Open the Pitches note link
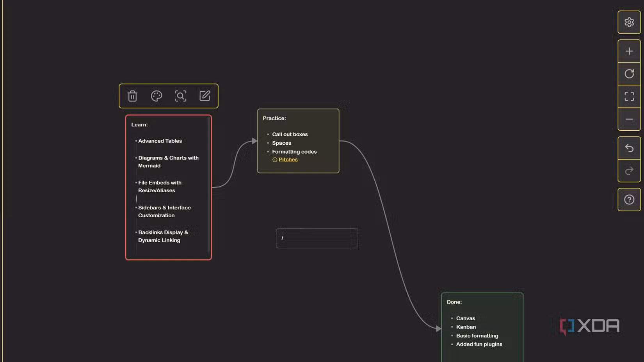Image resolution: width=644 pixels, height=362 pixels. tap(288, 160)
